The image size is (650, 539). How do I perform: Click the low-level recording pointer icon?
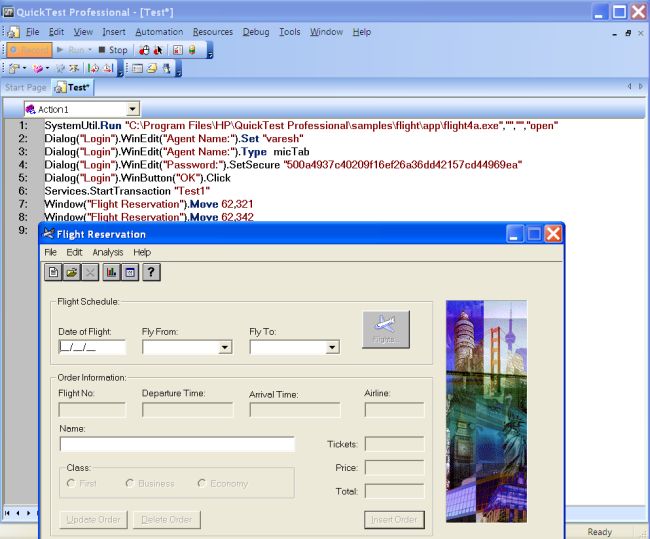(158, 50)
